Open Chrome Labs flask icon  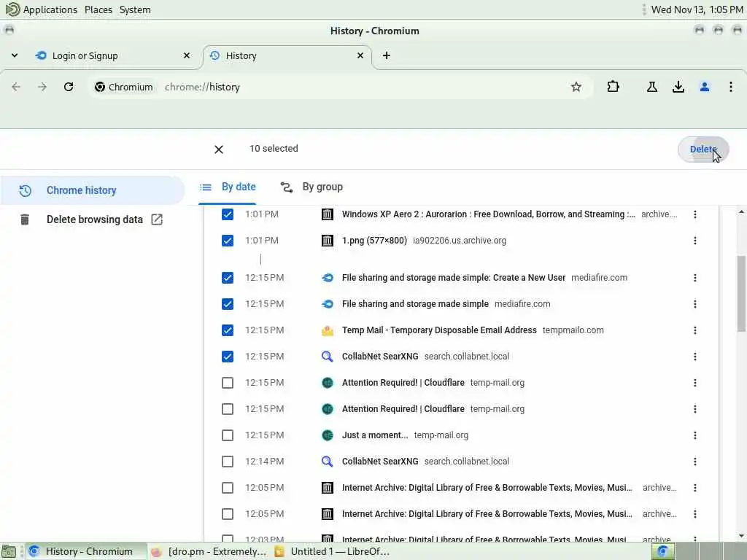[651, 87]
